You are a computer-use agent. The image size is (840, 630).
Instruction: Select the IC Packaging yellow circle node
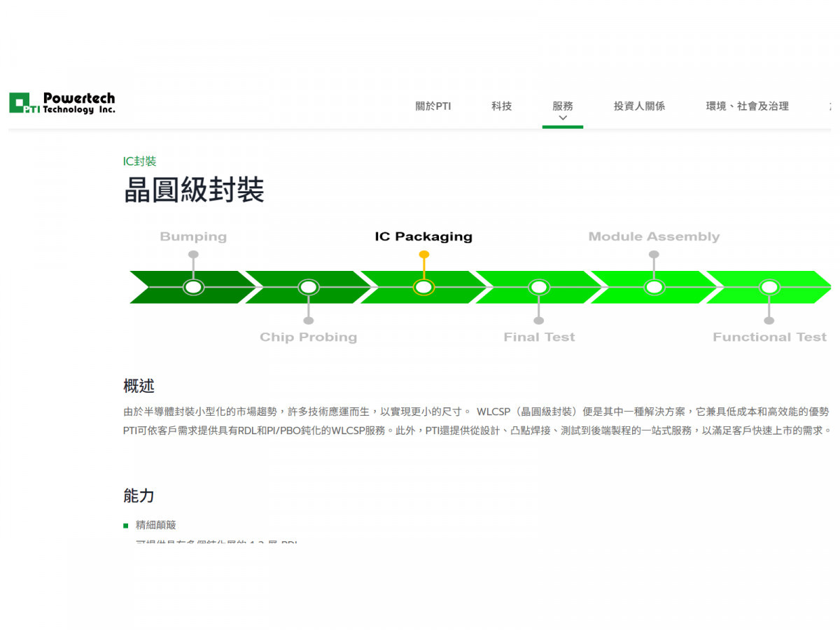(x=423, y=287)
